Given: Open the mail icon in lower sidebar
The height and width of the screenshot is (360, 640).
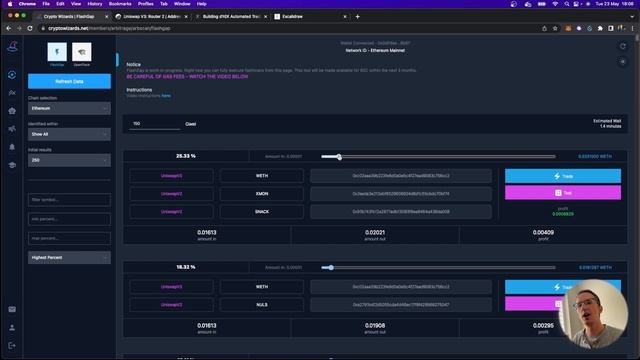Looking at the screenshot, I should pos(12,309).
